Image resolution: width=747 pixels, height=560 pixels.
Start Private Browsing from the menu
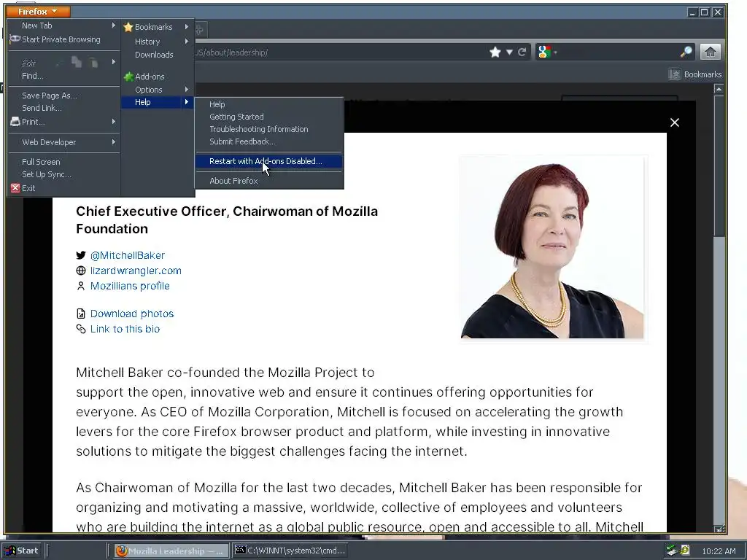(61, 39)
